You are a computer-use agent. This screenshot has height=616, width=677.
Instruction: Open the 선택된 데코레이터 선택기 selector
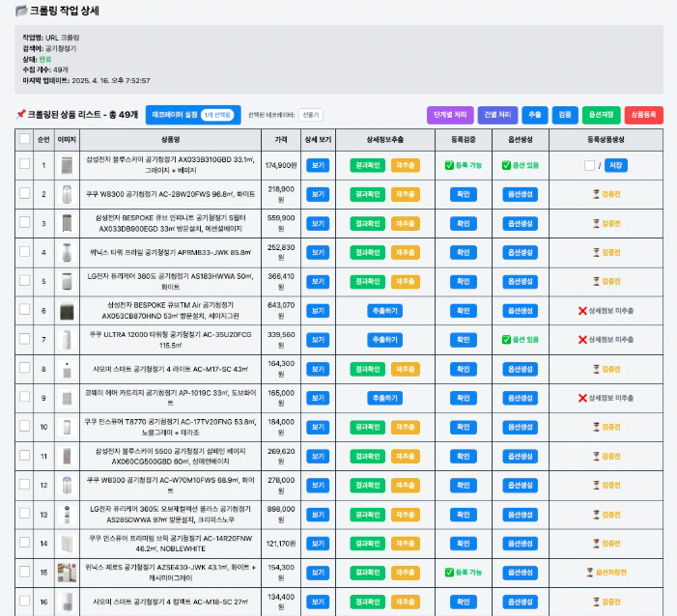(310, 115)
